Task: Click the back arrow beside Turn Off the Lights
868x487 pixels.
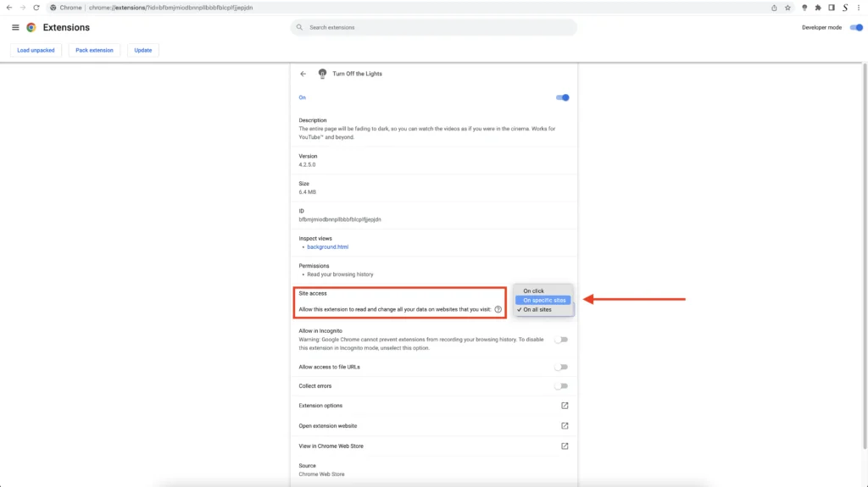Action: click(x=303, y=74)
